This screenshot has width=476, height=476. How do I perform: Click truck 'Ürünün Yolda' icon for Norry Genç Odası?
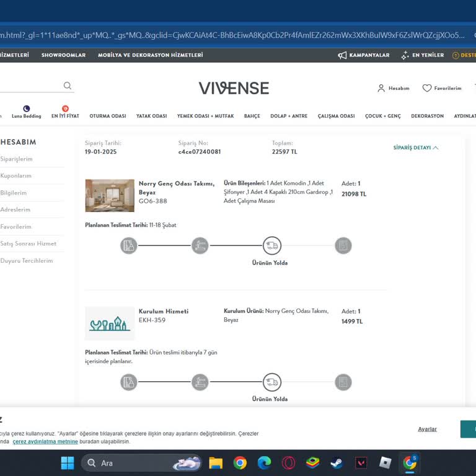[x=272, y=245]
